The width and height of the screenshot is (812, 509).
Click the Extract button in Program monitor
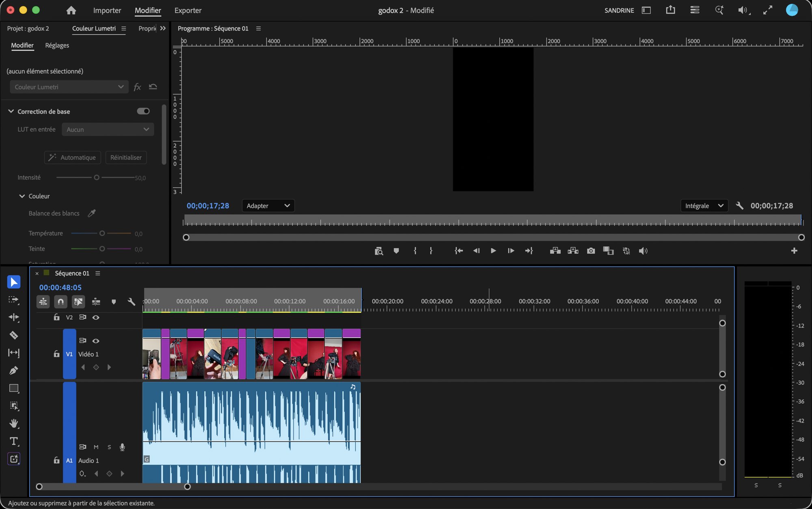pos(573,251)
